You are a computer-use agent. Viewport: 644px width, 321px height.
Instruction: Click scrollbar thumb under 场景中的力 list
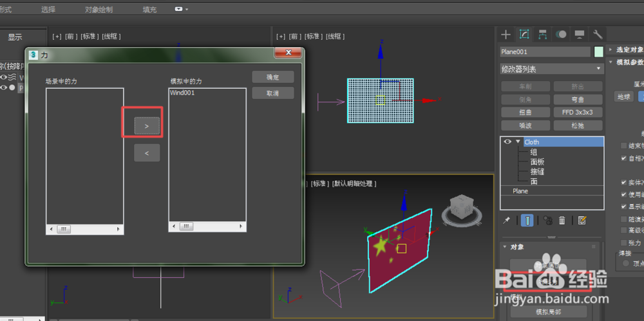click(x=63, y=229)
